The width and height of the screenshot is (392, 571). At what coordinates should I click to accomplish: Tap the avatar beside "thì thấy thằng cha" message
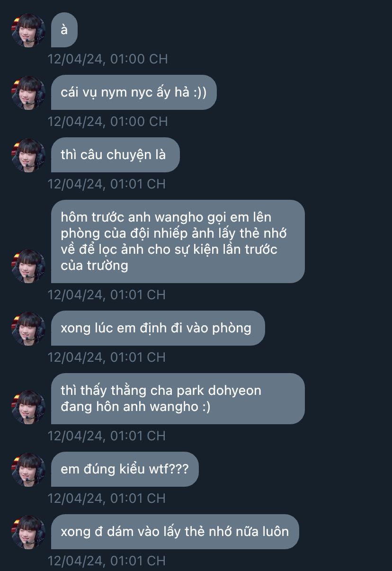point(28,407)
